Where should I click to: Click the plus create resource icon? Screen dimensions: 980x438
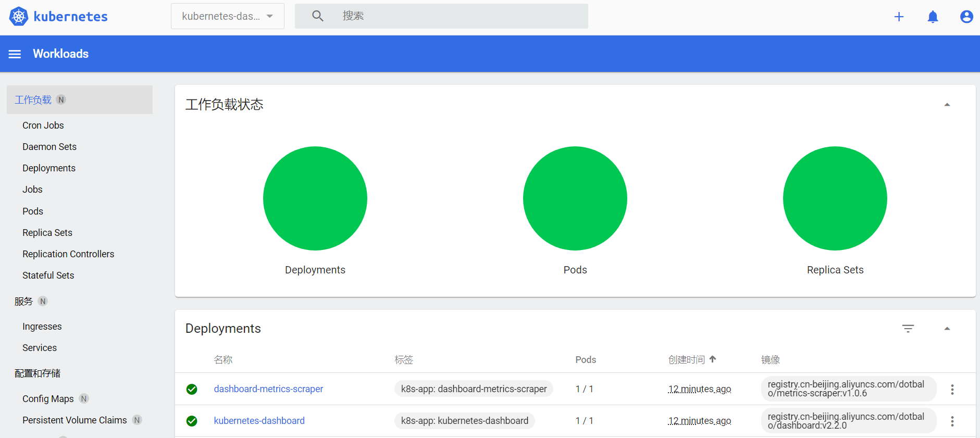click(x=899, y=17)
